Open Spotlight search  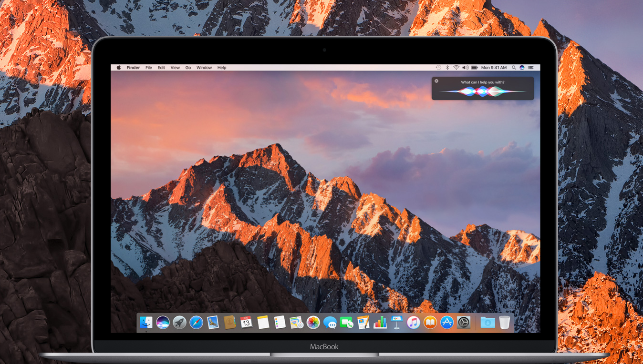click(x=514, y=67)
